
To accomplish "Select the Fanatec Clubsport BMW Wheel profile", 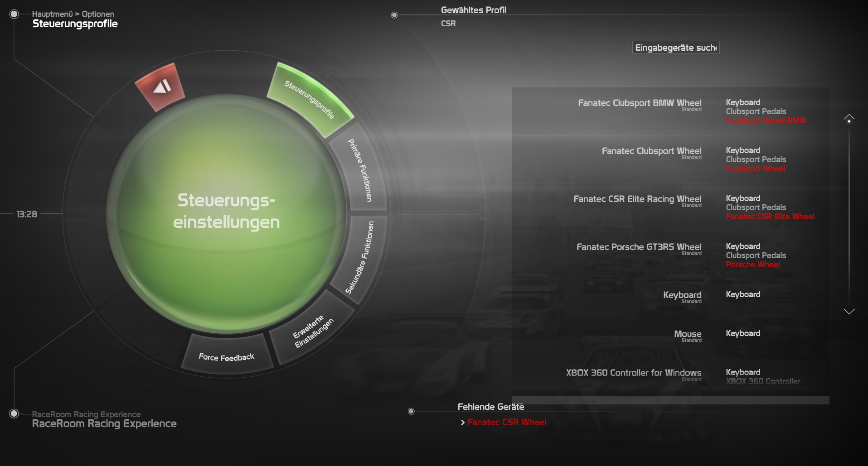I will [x=671, y=111].
